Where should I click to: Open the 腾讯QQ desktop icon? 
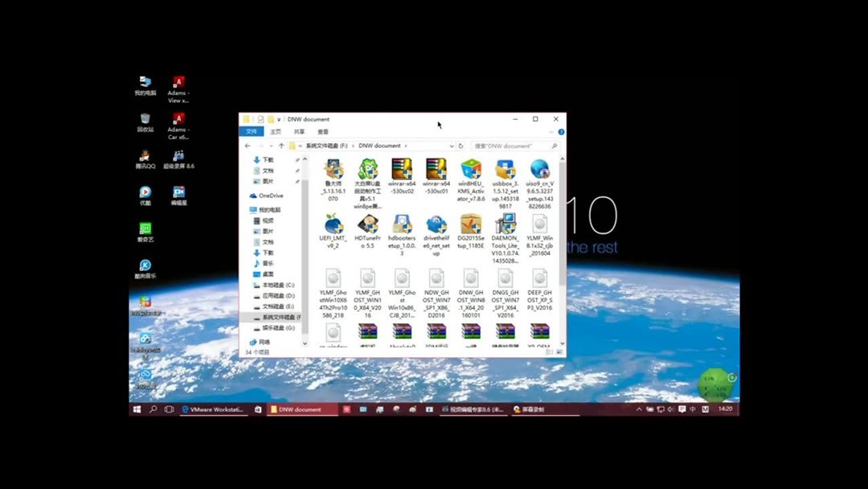145,159
